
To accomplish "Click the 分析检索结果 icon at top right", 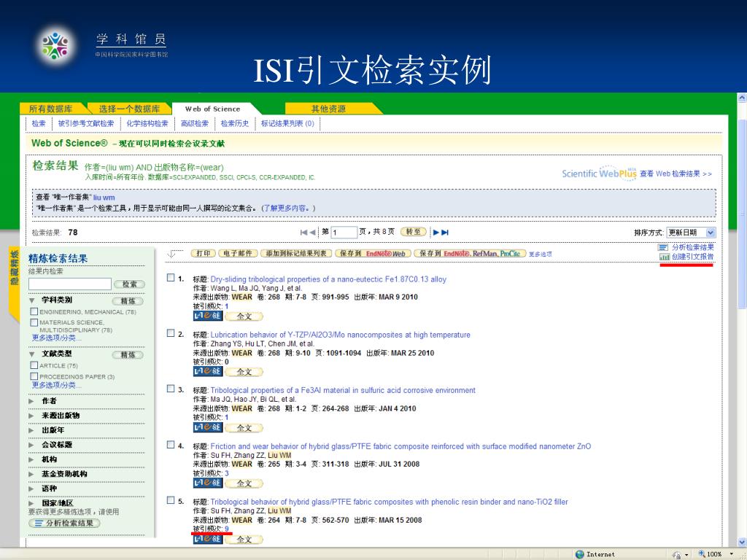I will [663, 247].
